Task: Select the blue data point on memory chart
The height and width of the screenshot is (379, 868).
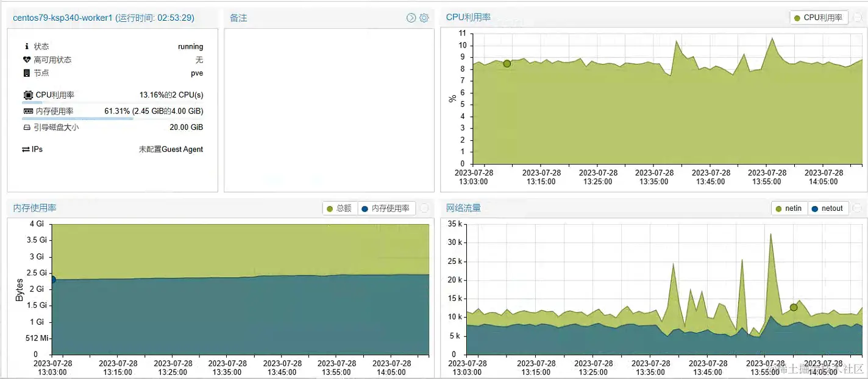Action: pos(52,280)
